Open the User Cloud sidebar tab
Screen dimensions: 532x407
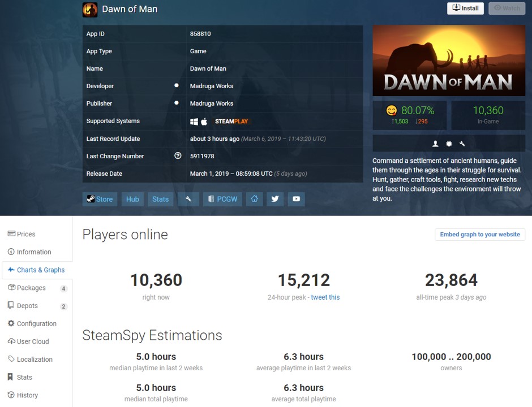[x=37, y=341]
